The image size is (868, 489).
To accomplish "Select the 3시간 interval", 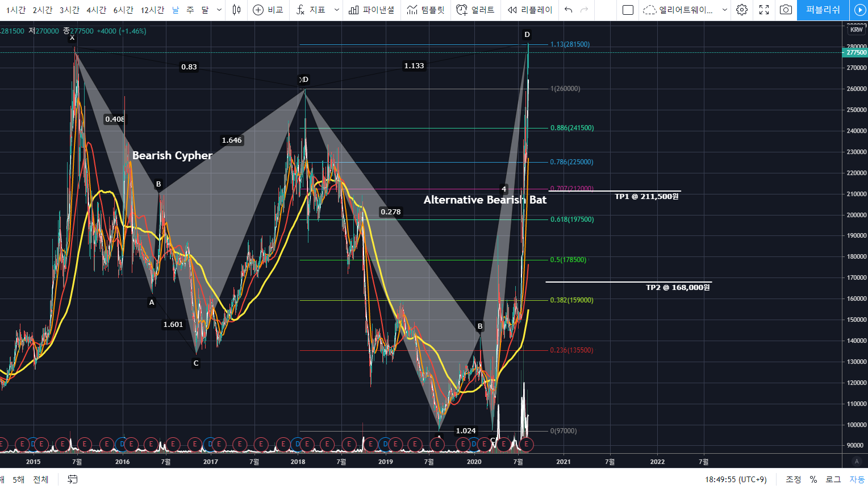I will pyautogui.click(x=69, y=10).
